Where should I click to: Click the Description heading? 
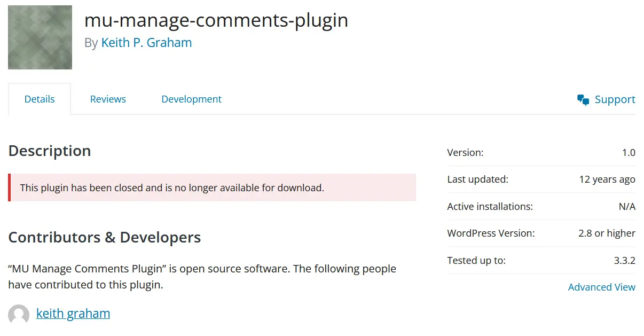click(x=50, y=151)
